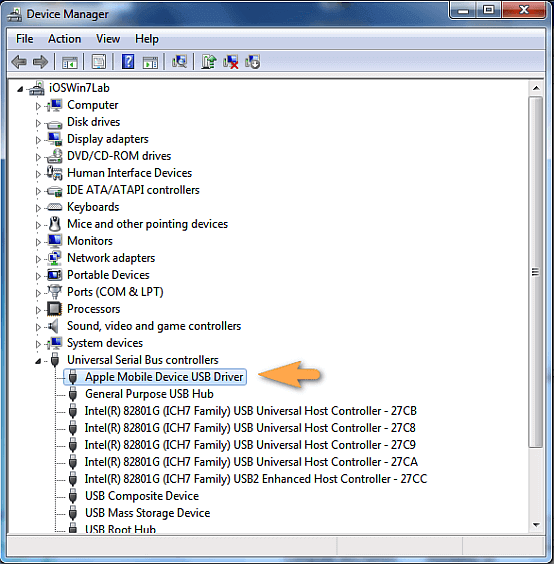This screenshot has height=564, width=554.
Task: Collapse Universal Serial Bus controllers node
Action: 38,361
